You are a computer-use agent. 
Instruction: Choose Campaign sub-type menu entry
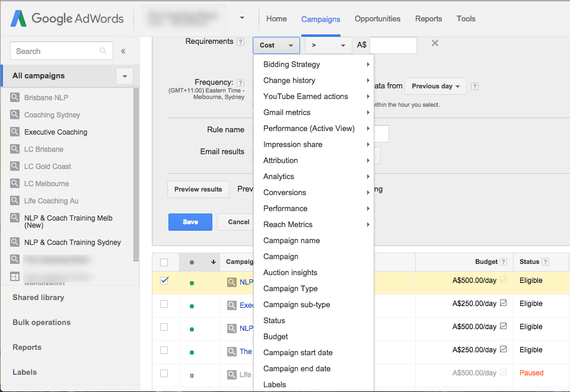[x=314, y=304]
